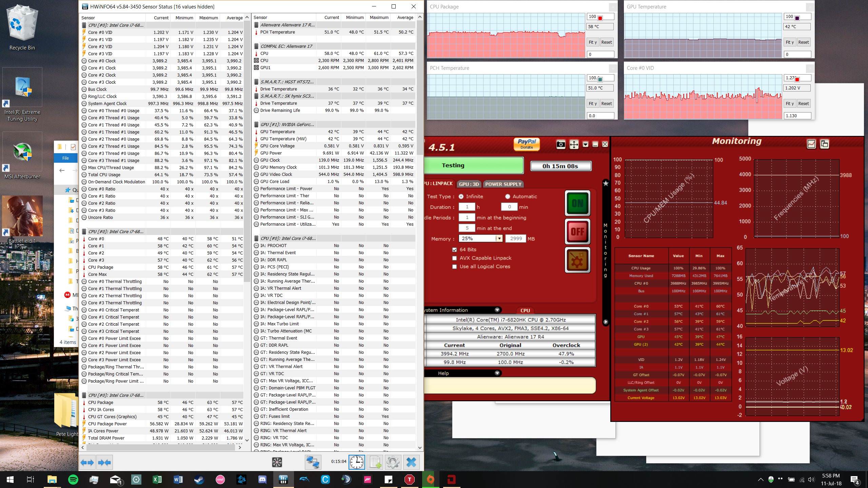Open OCCT test options gear button
This screenshot has height=488, width=868.
pyautogui.click(x=577, y=260)
